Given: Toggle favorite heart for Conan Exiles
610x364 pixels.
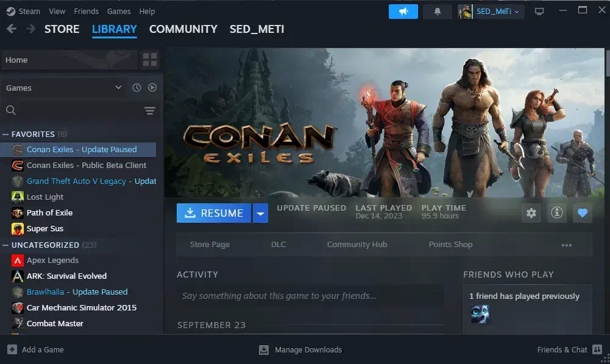Looking at the screenshot, I should pyautogui.click(x=582, y=213).
